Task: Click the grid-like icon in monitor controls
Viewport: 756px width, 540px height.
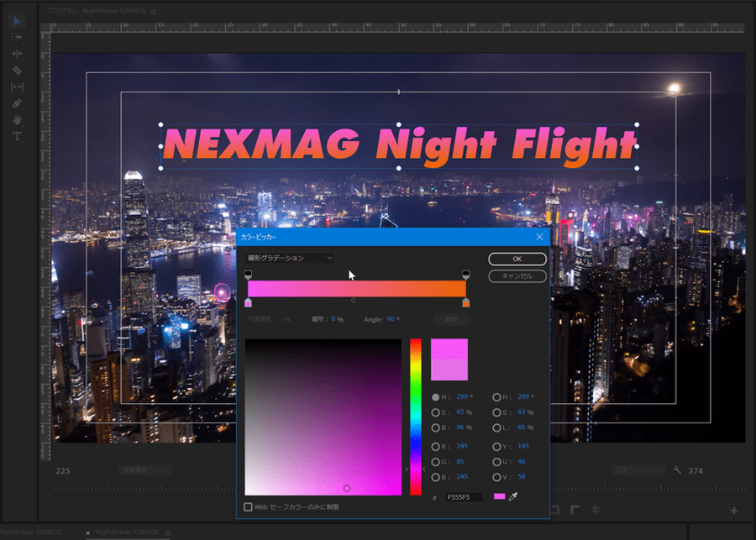Action: tap(596, 510)
